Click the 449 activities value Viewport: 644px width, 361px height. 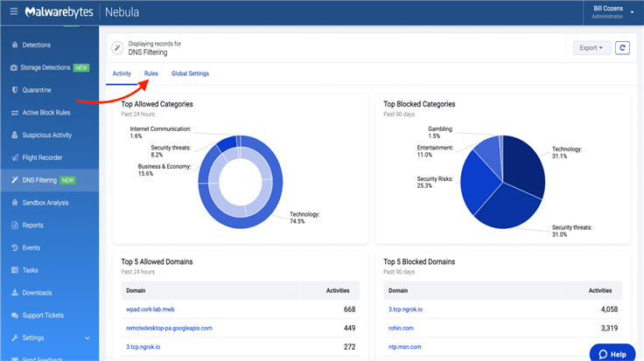[349, 328]
